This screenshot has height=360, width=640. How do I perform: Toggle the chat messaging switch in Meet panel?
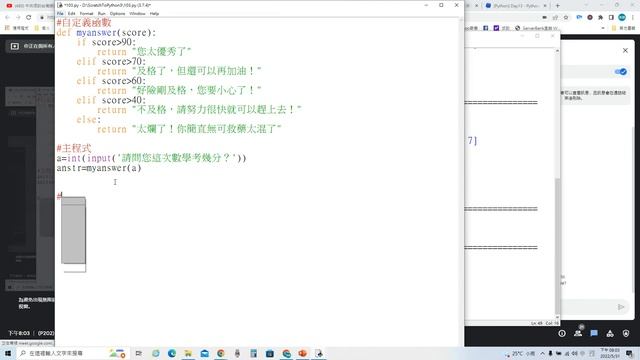coord(620,72)
